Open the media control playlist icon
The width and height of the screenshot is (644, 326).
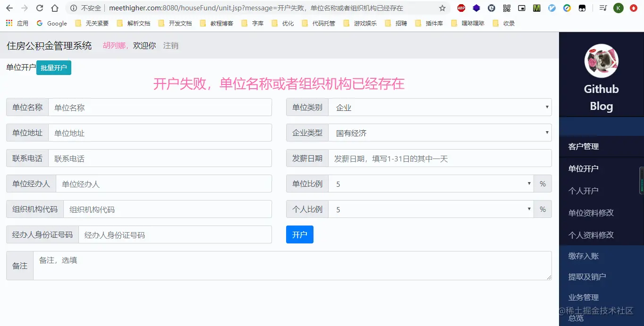(x=603, y=8)
